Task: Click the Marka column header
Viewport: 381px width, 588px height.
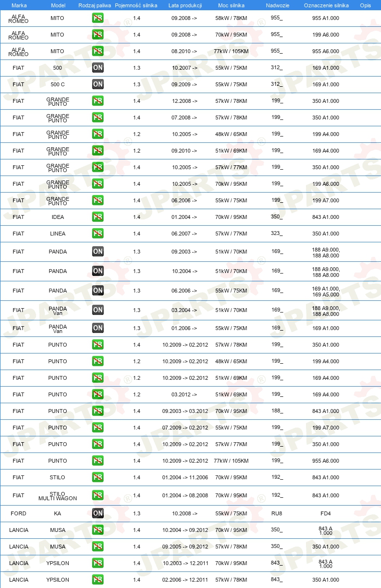Action: [19, 5]
